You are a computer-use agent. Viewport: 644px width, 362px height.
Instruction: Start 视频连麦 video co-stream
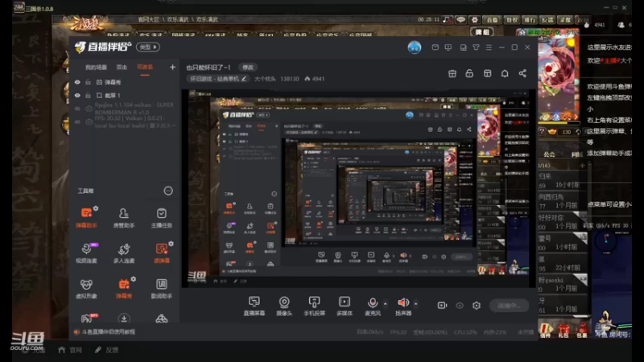(86, 253)
